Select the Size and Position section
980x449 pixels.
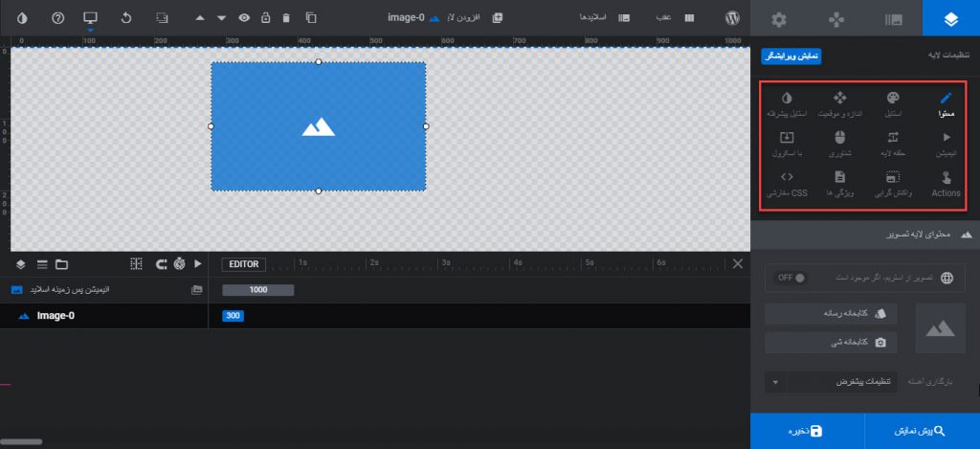point(840,105)
